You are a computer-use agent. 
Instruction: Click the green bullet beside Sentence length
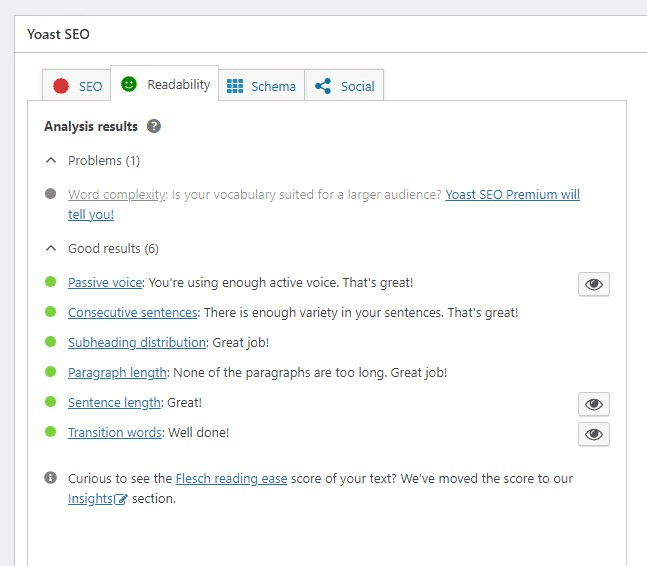(x=50, y=401)
